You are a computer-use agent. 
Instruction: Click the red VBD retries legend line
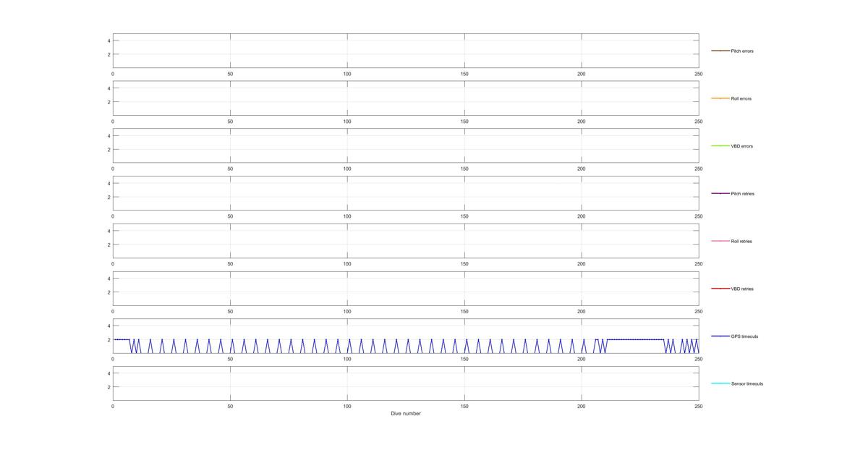[x=720, y=288]
